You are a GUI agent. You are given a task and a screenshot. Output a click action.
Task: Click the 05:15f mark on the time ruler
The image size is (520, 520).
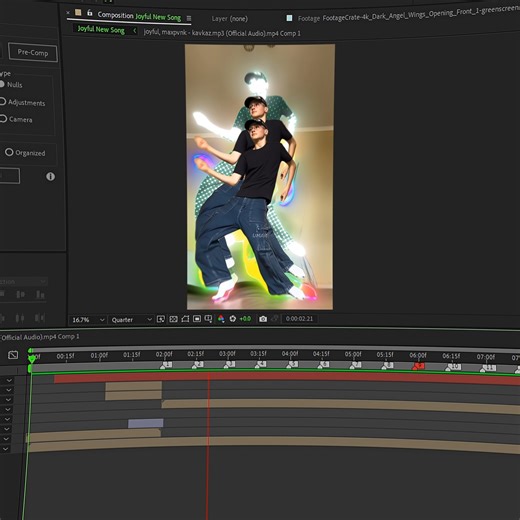coord(385,354)
